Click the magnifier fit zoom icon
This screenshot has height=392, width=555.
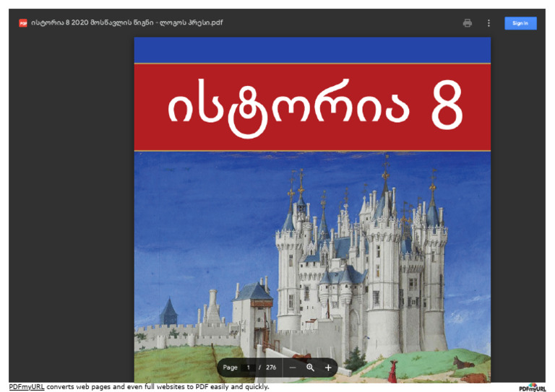pyautogui.click(x=311, y=367)
